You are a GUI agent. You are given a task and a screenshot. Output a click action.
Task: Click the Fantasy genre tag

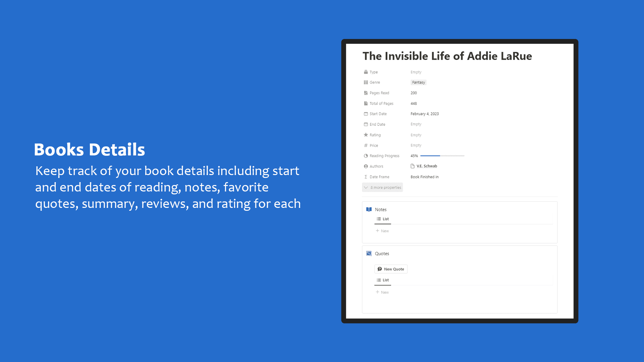[x=419, y=82]
